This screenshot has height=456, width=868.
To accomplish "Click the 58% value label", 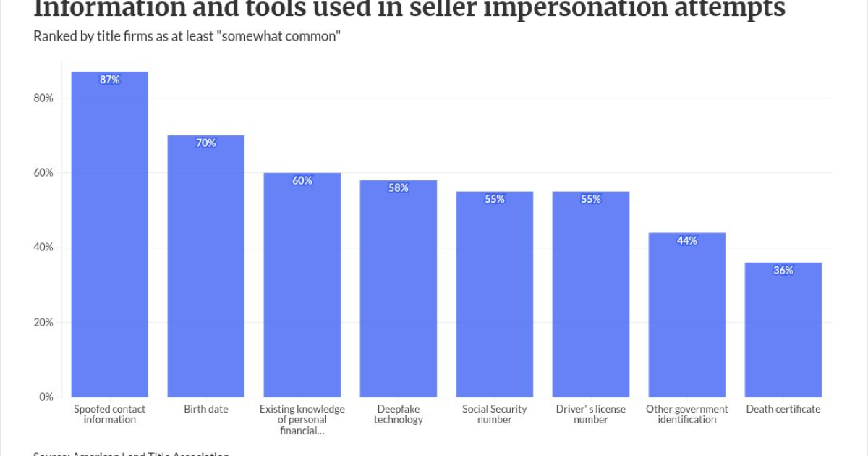I will (x=398, y=188).
